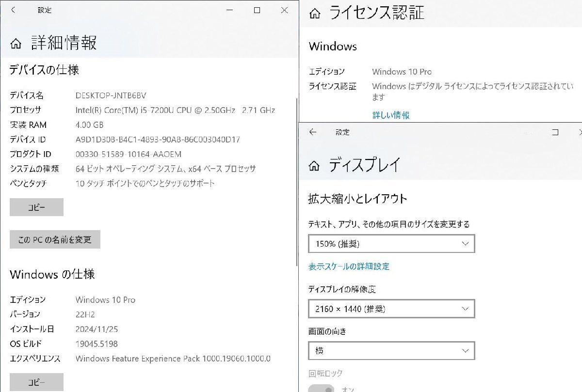The height and width of the screenshot is (392, 582).
Task: Select product ID 00330-51589-10164-AAOEM
Action: (129, 154)
